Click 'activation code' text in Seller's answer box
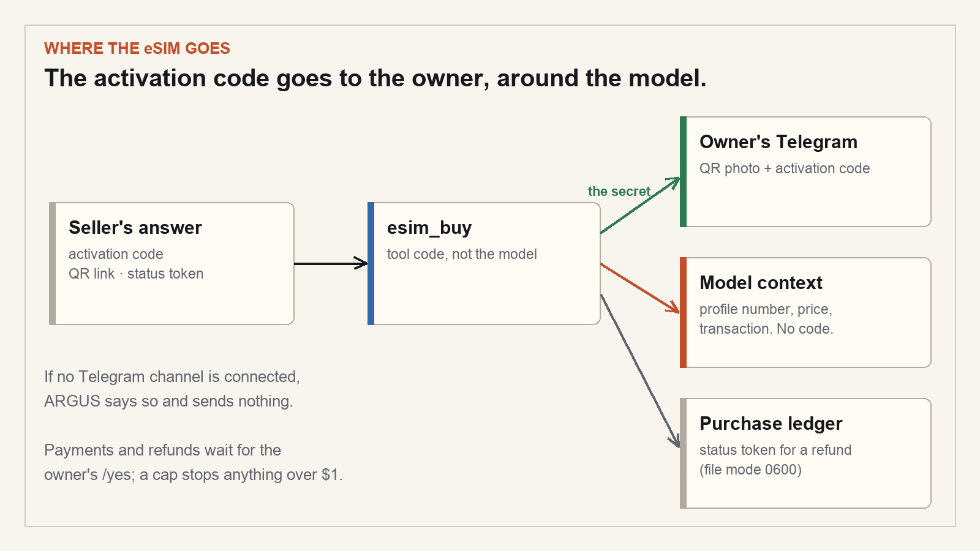This screenshot has width=980, height=551. pyautogui.click(x=116, y=254)
